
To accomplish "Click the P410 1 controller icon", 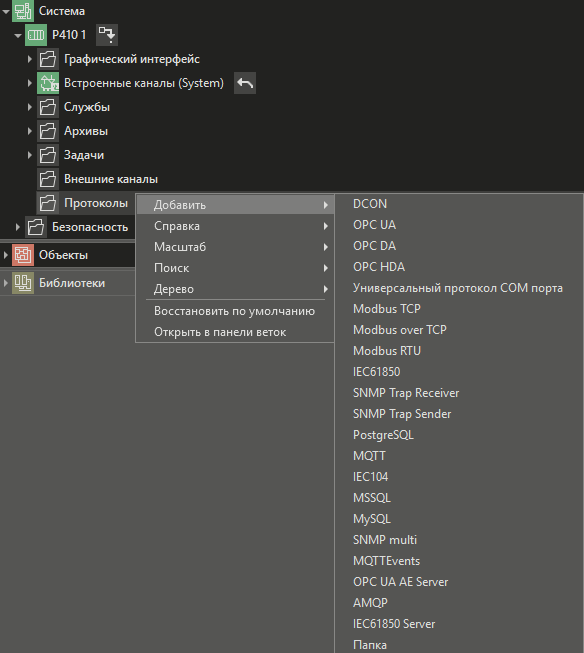I will (36, 35).
